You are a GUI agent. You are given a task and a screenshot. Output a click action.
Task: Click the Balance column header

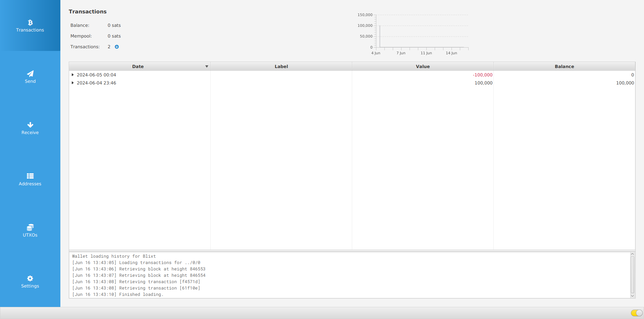[564, 66]
